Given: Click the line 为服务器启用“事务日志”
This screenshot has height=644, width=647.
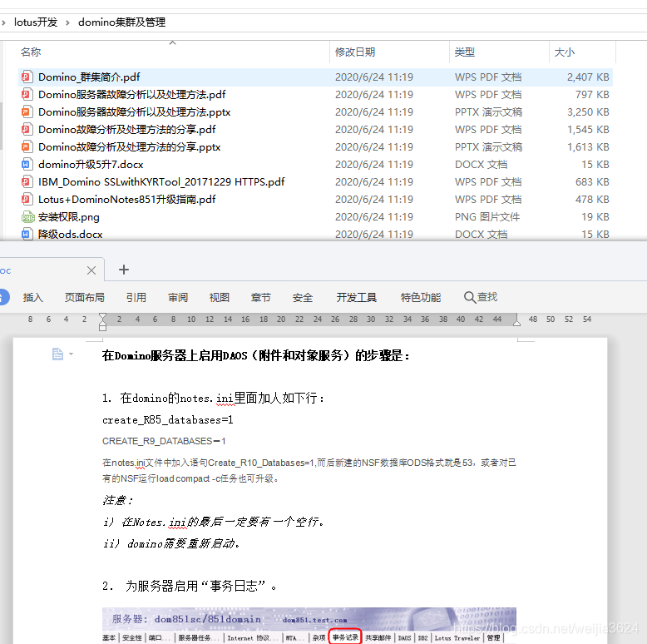Looking at the screenshot, I should pos(190,586).
